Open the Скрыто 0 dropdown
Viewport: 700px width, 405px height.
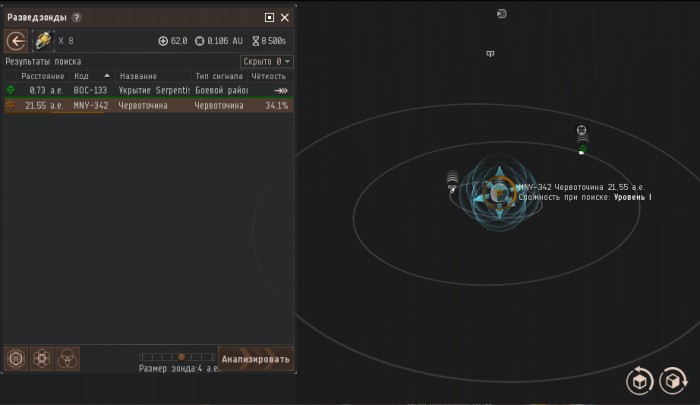[267, 61]
